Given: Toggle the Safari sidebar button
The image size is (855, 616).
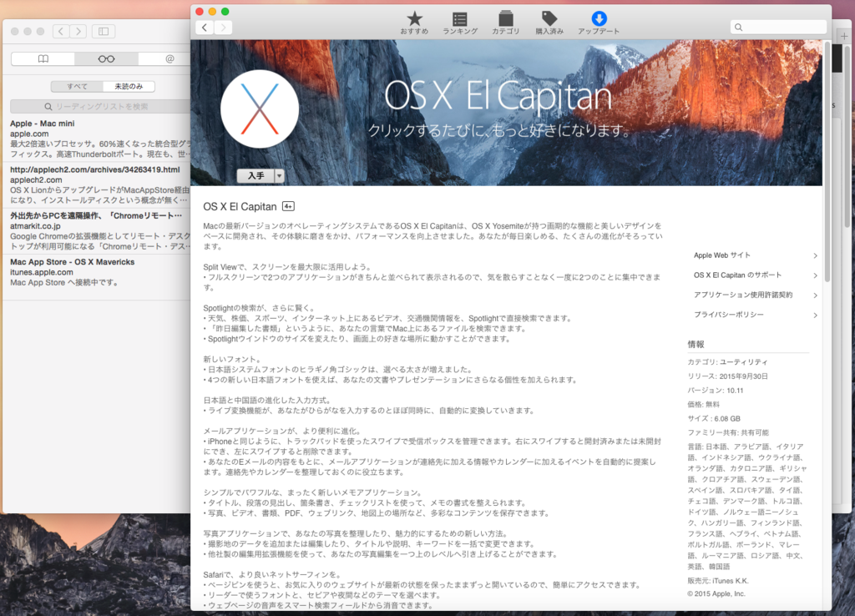Looking at the screenshot, I should tap(104, 32).
